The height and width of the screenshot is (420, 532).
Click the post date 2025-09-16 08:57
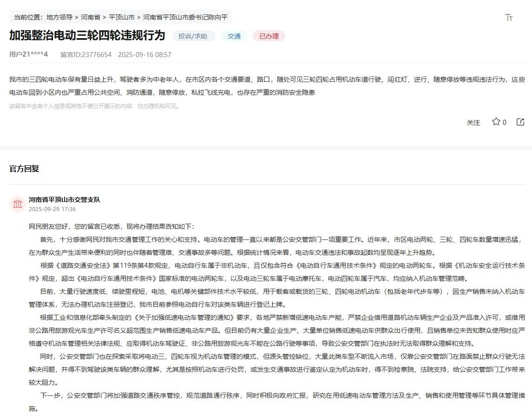pos(144,54)
